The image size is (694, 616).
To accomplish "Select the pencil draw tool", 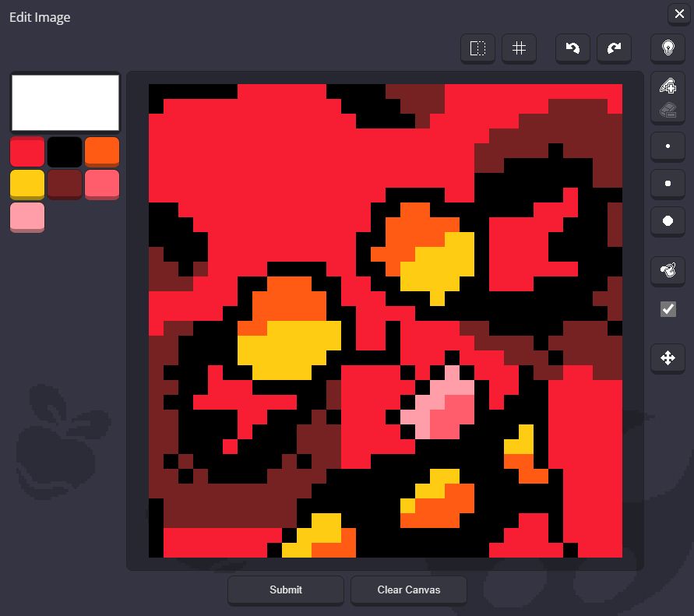I will click(x=668, y=86).
